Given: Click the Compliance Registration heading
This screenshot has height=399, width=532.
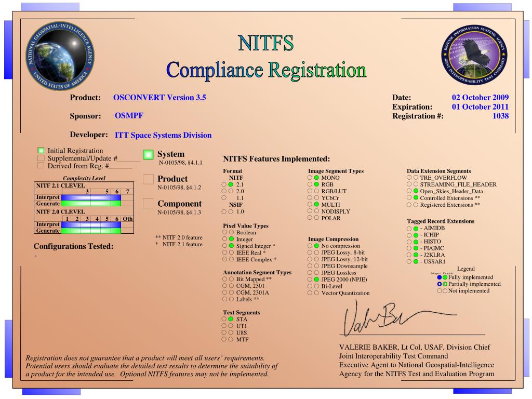Looking at the screenshot, I should pyautogui.click(x=267, y=70).
